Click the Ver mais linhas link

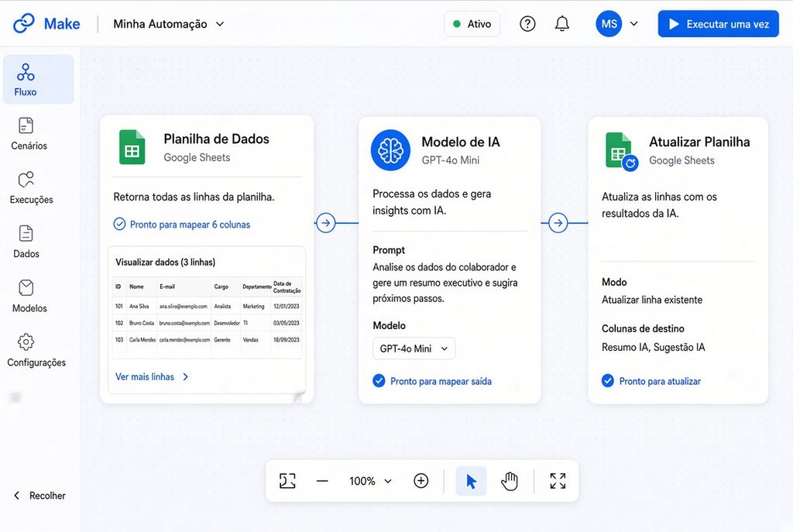(x=152, y=377)
